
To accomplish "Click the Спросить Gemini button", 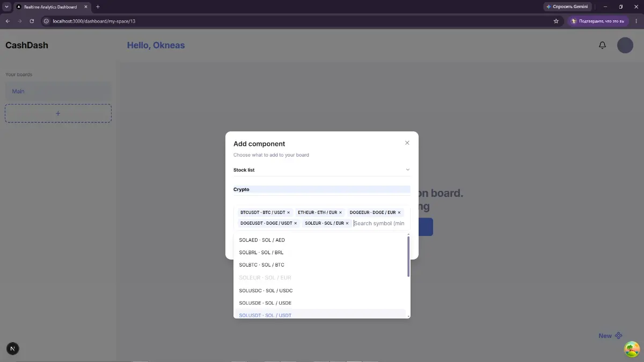I will (x=567, y=7).
